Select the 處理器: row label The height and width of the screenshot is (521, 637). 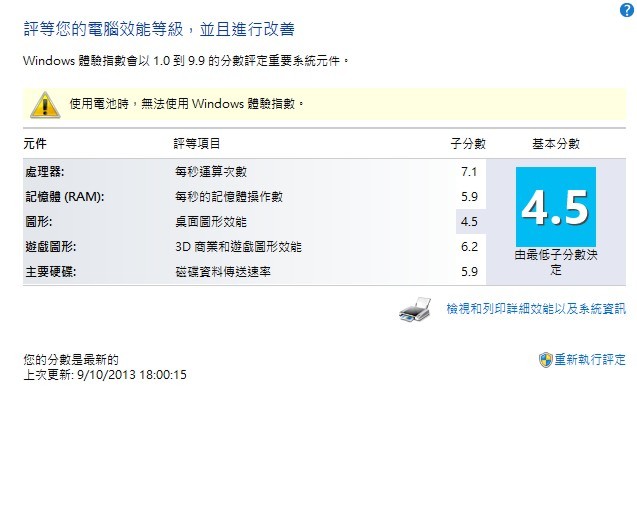click(45, 172)
